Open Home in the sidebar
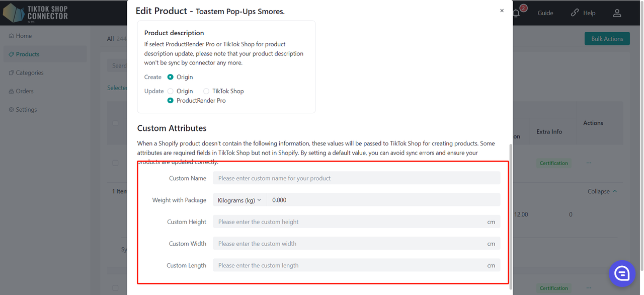 click(x=24, y=36)
